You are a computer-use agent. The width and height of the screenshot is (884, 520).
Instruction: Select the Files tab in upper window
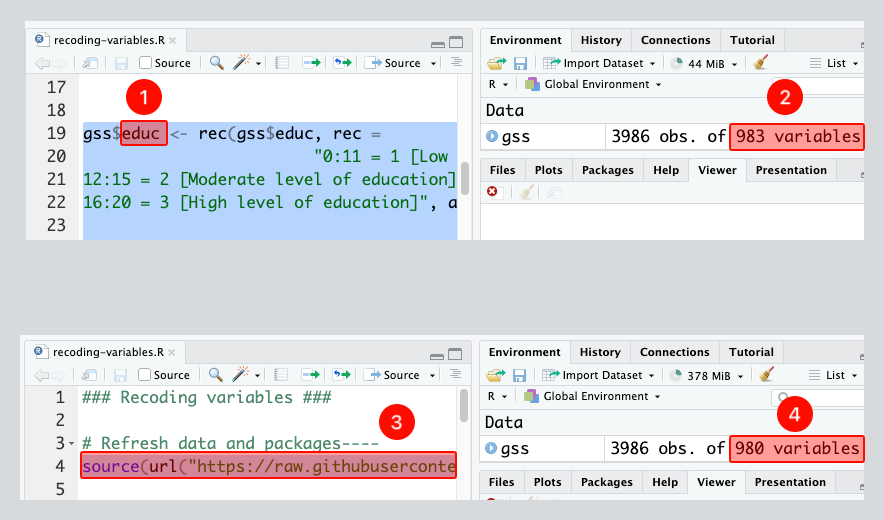click(502, 170)
